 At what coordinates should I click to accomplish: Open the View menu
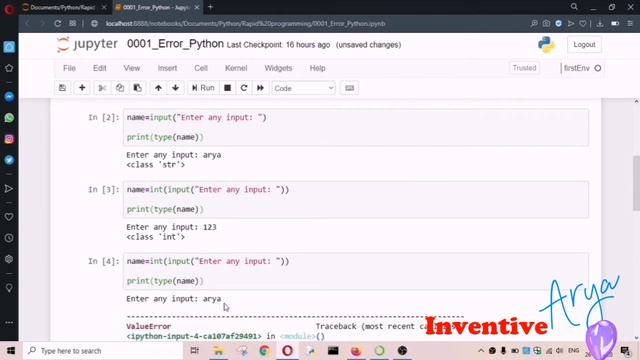click(132, 68)
